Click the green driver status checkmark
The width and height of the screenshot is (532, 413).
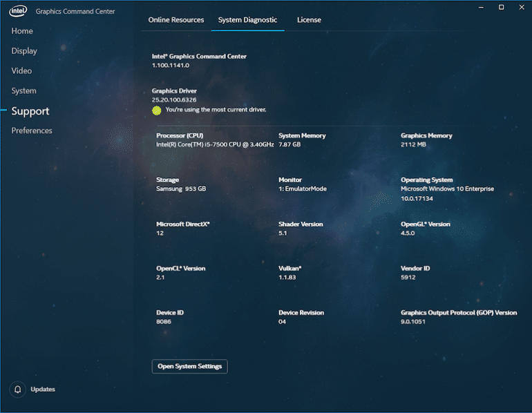(x=156, y=111)
